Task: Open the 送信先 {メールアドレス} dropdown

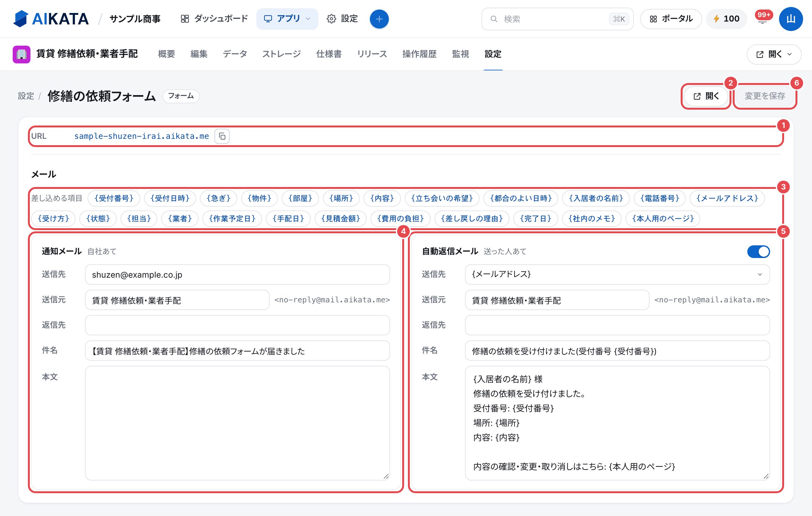Action: 617,274
